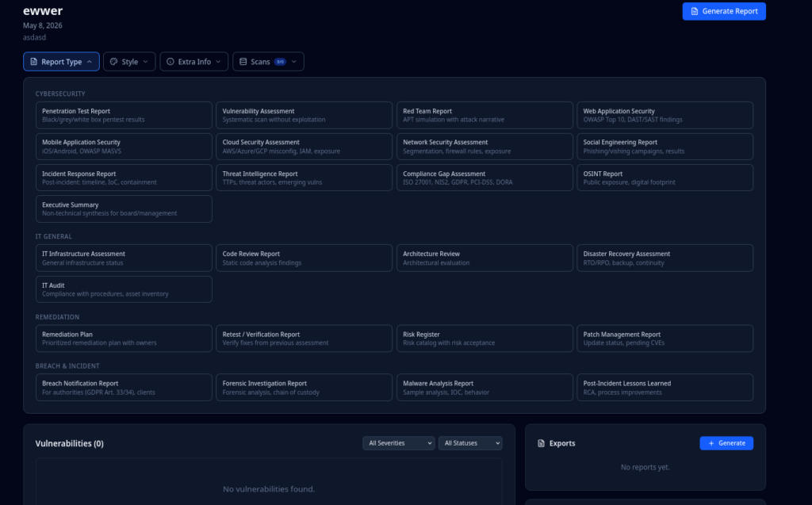Image resolution: width=812 pixels, height=505 pixels.
Task: Click the BREACH & INCIDENT section label
Action: (x=67, y=365)
